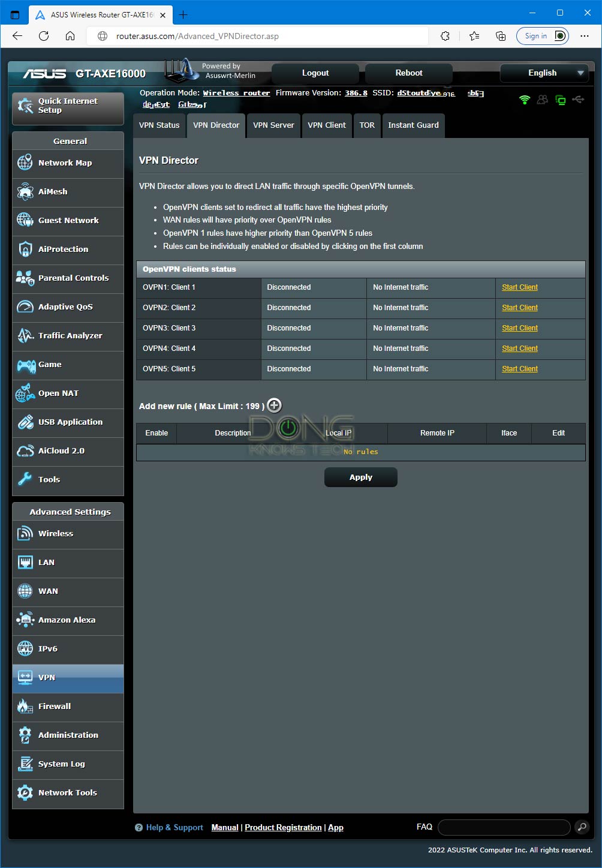This screenshot has width=602, height=868.
Task: Open browser extensions puzzle icon
Action: coord(445,36)
